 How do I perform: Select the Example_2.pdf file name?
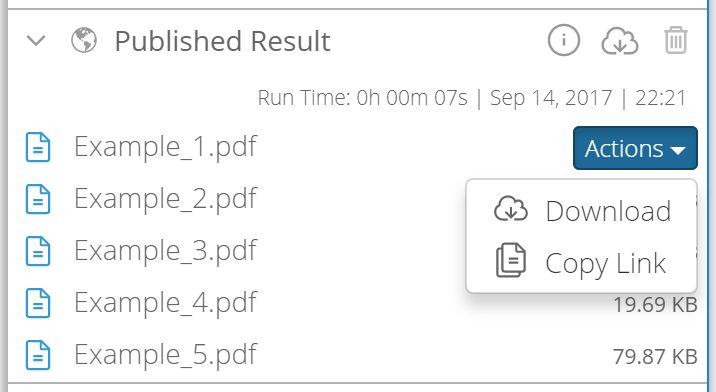click(x=166, y=199)
